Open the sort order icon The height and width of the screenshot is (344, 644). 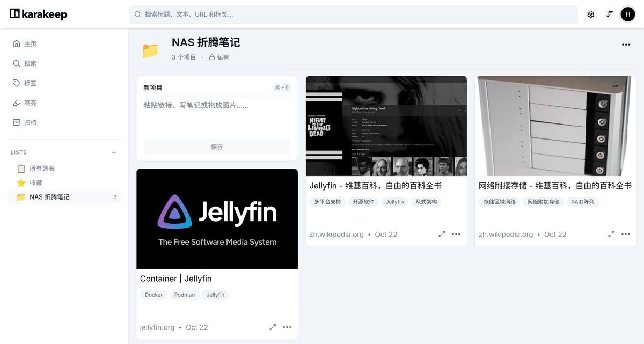pos(610,14)
